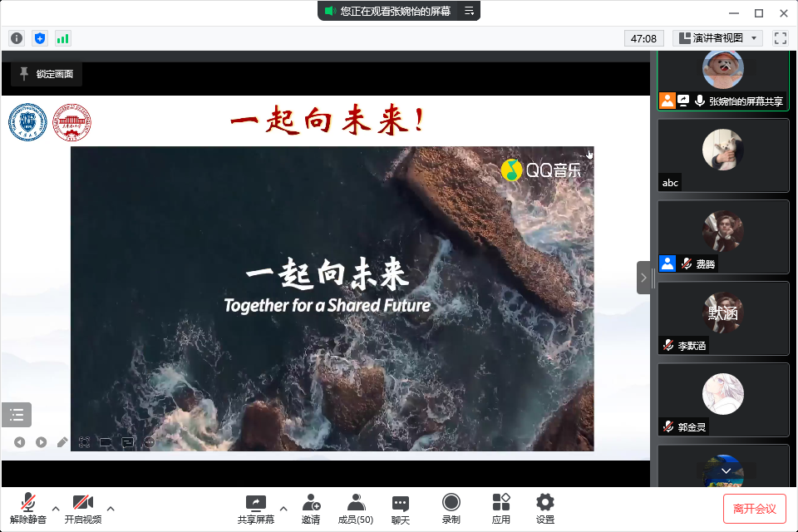Pin the view with 锁定画面
Screen dimensions: 798x532
click(47, 74)
